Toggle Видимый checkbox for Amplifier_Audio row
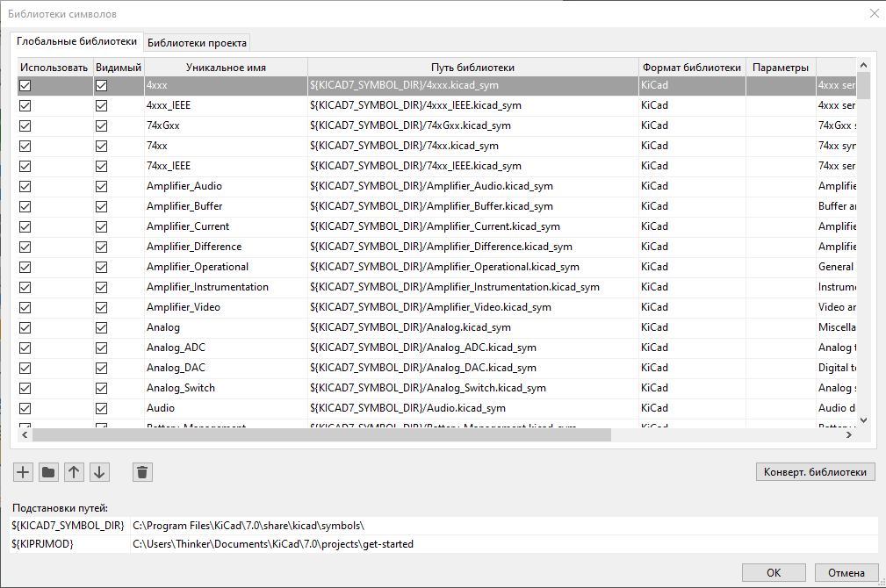886x588 pixels. (x=101, y=186)
